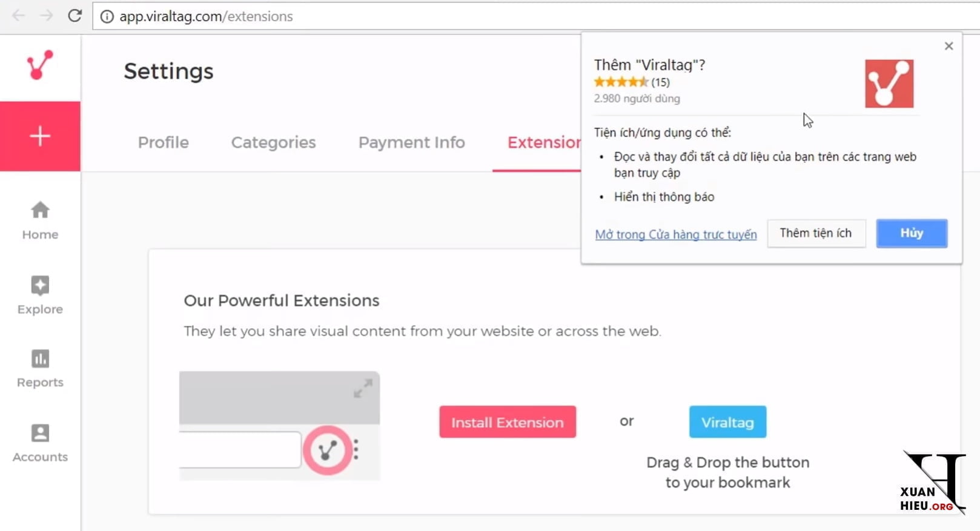Reload the page with the refresh icon

click(74, 16)
